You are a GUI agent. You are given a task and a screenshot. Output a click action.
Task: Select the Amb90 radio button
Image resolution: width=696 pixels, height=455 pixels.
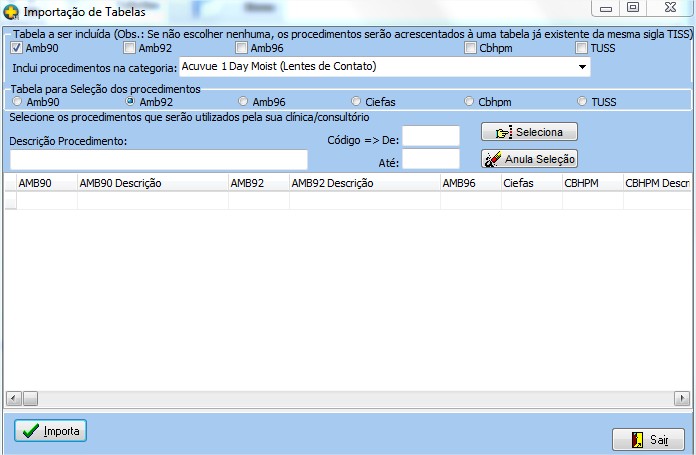click(x=17, y=101)
